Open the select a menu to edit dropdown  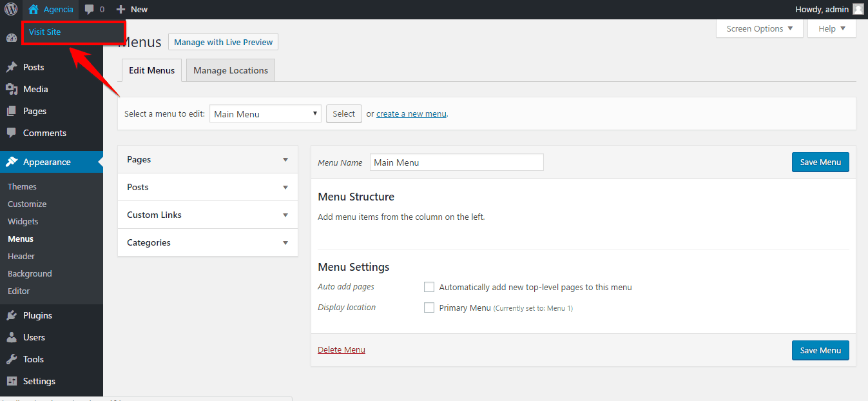tap(265, 113)
